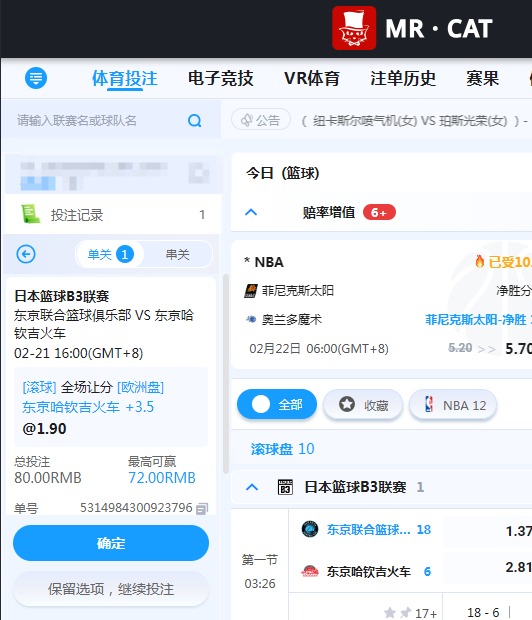Click the @1.90 odds in bet slip
Screen dimensions: 532x620
[44, 429]
